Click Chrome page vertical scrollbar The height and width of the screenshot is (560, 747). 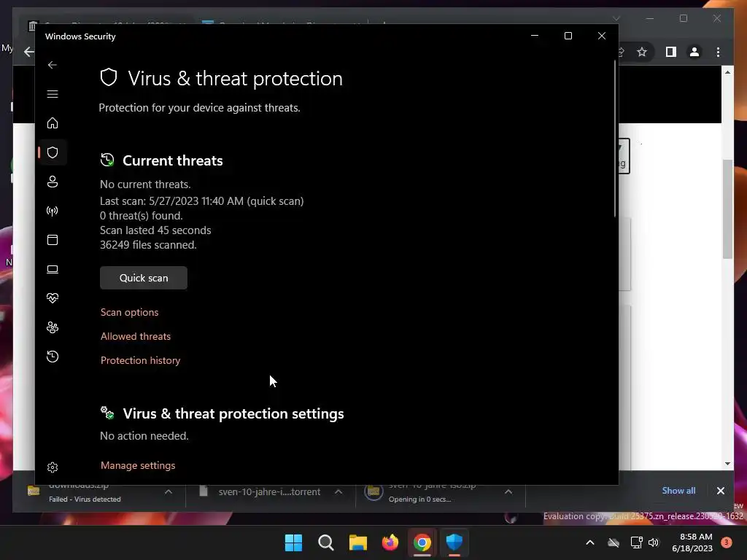click(x=727, y=209)
